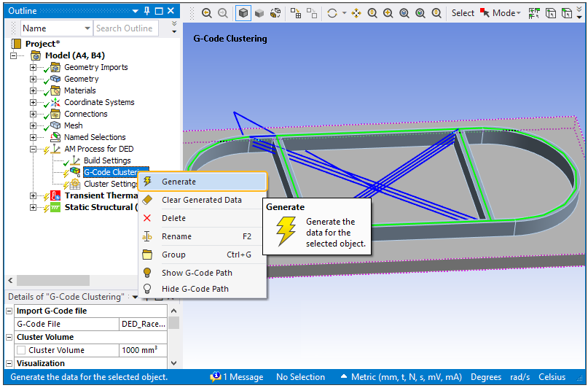The image size is (588, 388).
Task: Select Named Selections in the outline
Action: point(95,137)
